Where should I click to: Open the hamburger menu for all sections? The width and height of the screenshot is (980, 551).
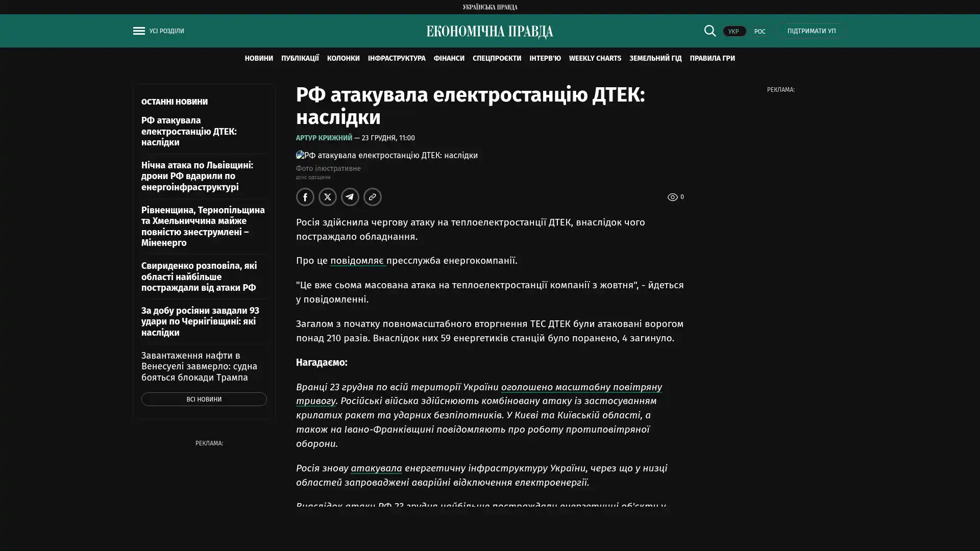pyautogui.click(x=139, y=31)
